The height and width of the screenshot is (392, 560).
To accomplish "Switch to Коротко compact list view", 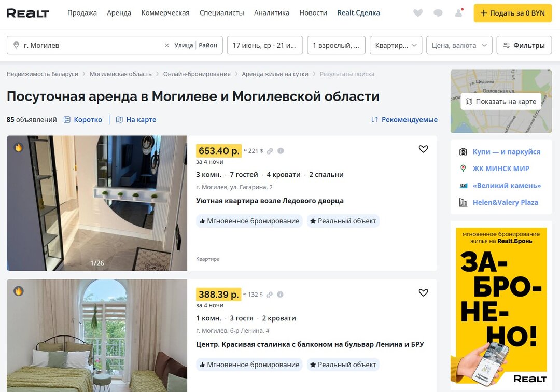I will pyautogui.click(x=83, y=120).
